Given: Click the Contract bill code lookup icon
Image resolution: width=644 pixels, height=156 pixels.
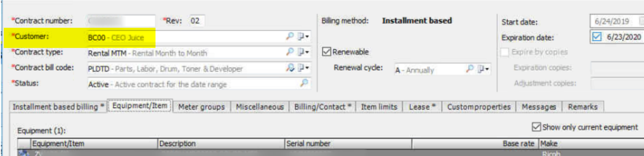Looking at the screenshot, I should click(x=290, y=67).
